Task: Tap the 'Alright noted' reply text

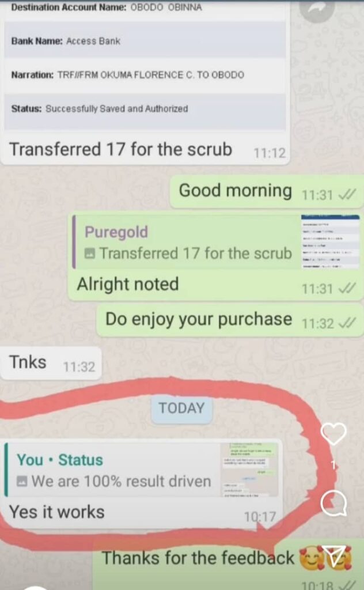Action: tap(128, 284)
